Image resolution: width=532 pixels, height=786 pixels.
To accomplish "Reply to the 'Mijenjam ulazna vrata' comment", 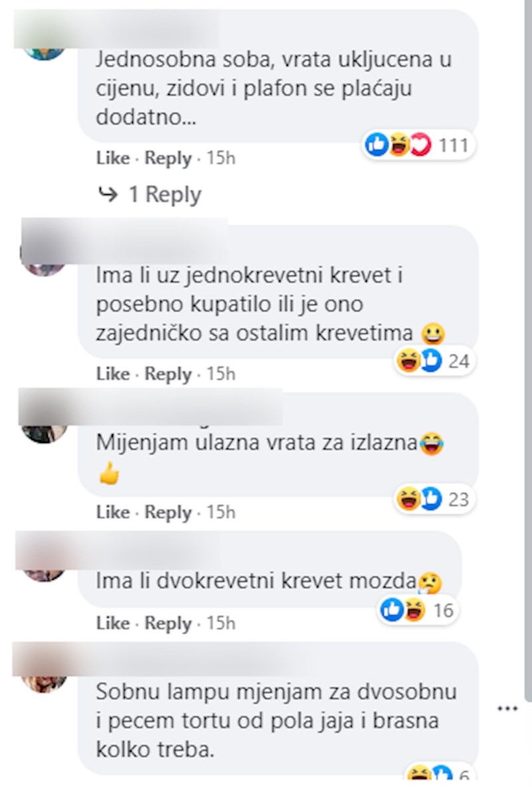I will pyautogui.click(x=168, y=512).
